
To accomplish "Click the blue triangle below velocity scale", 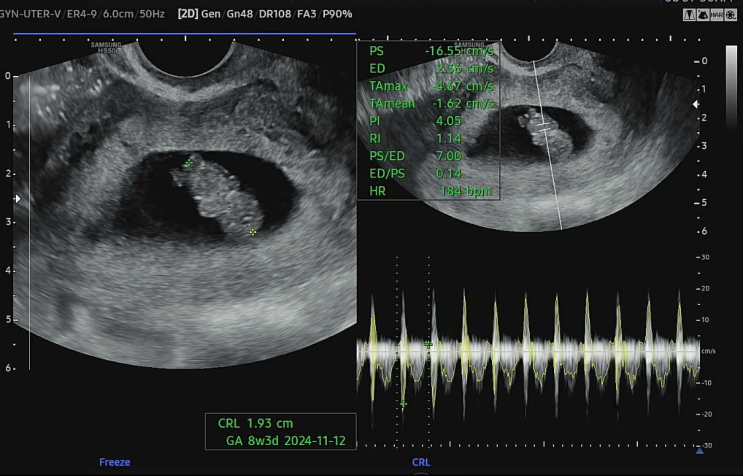I will coord(699,451).
